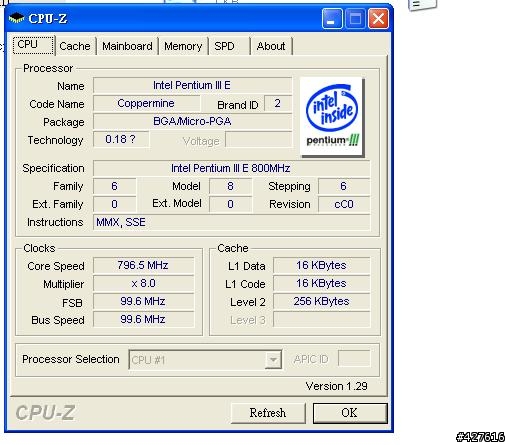
Task: Maximize the CPU-Z window
Action: (x=355, y=19)
